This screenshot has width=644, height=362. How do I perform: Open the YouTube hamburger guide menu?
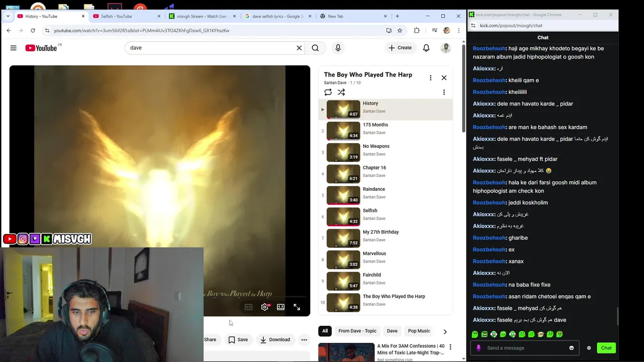(x=14, y=48)
